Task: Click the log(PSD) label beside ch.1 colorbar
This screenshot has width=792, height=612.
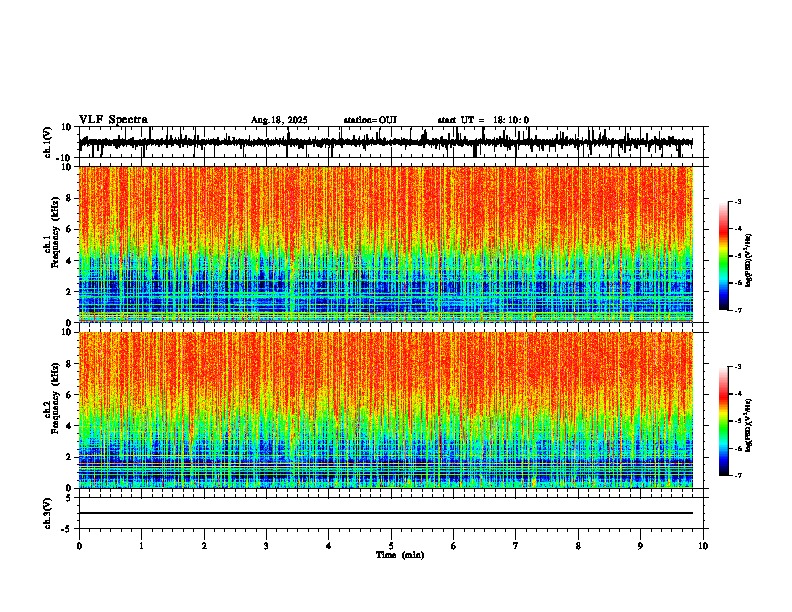Action: click(749, 261)
